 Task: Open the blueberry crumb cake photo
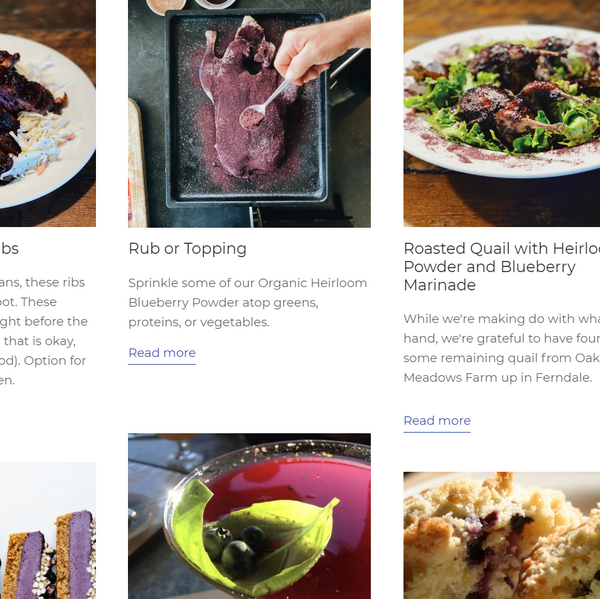point(501,535)
